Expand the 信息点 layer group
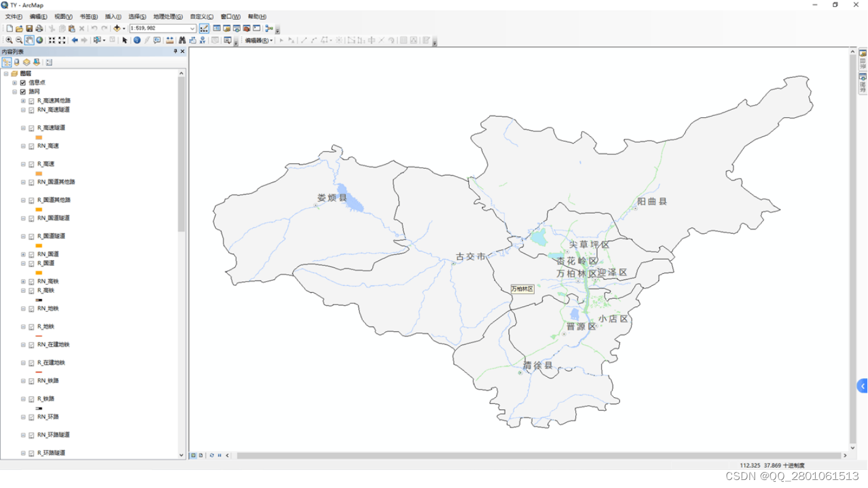Viewport: 868px width, 488px height. tap(15, 82)
